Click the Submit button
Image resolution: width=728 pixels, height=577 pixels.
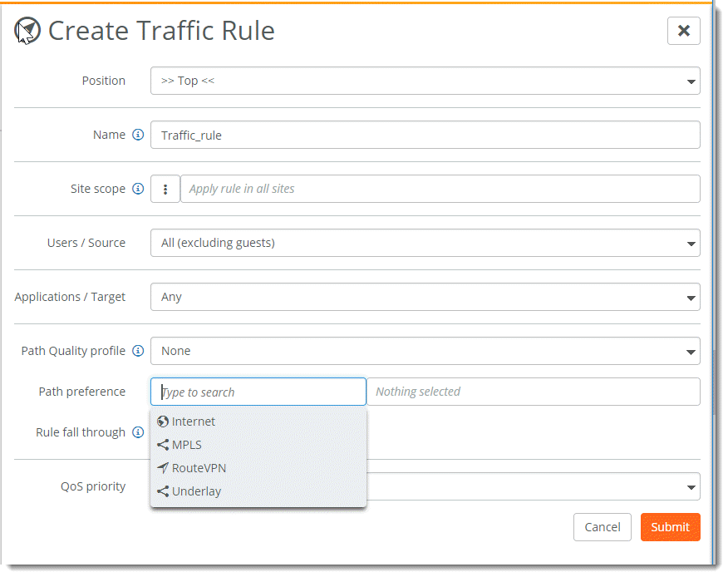(670, 526)
